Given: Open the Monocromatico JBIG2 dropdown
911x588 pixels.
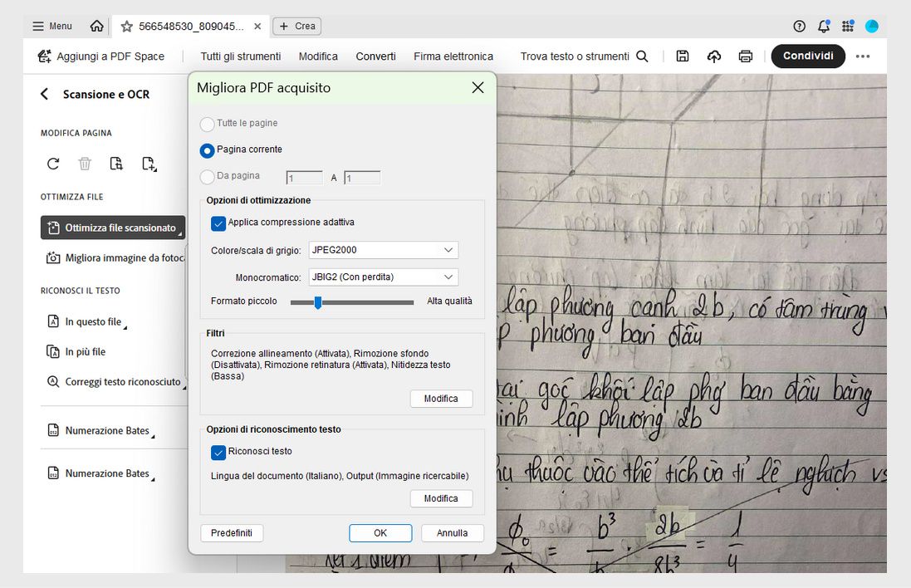Looking at the screenshot, I should point(383,277).
